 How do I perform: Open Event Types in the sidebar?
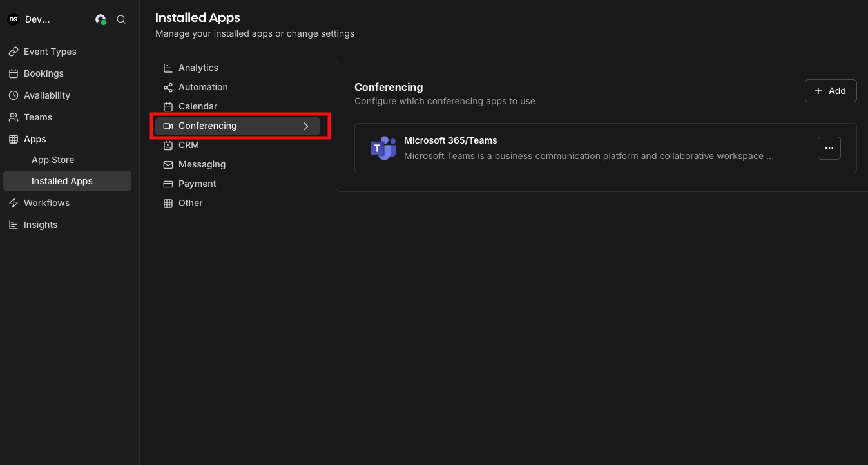50,52
